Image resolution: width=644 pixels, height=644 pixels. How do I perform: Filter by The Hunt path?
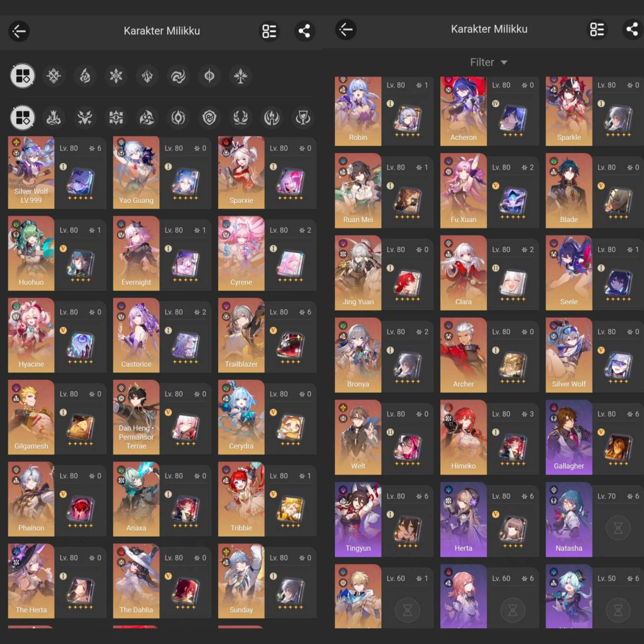pos(85,118)
